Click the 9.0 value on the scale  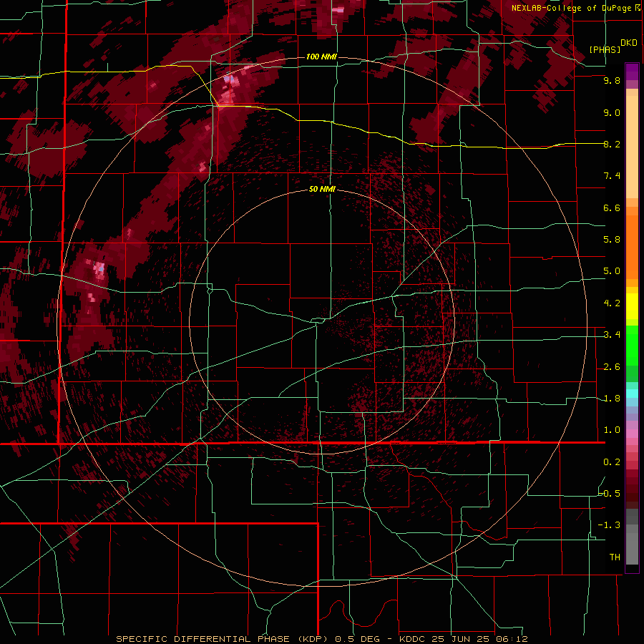tap(612, 112)
